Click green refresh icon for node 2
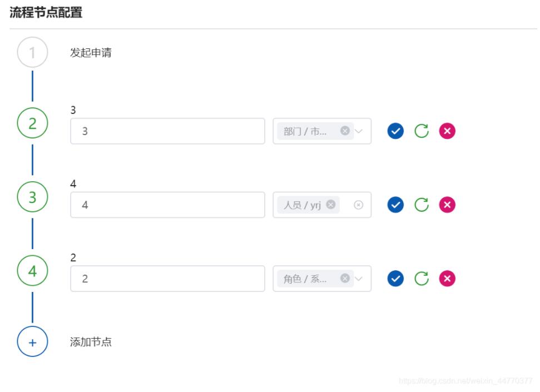The image size is (540, 392). click(x=422, y=131)
